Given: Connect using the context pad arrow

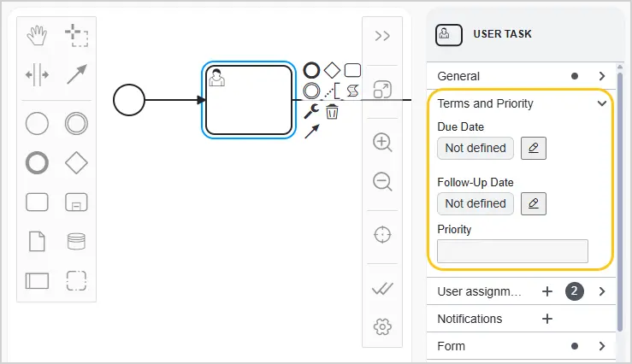Looking at the screenshot, I should coord(312,132).
